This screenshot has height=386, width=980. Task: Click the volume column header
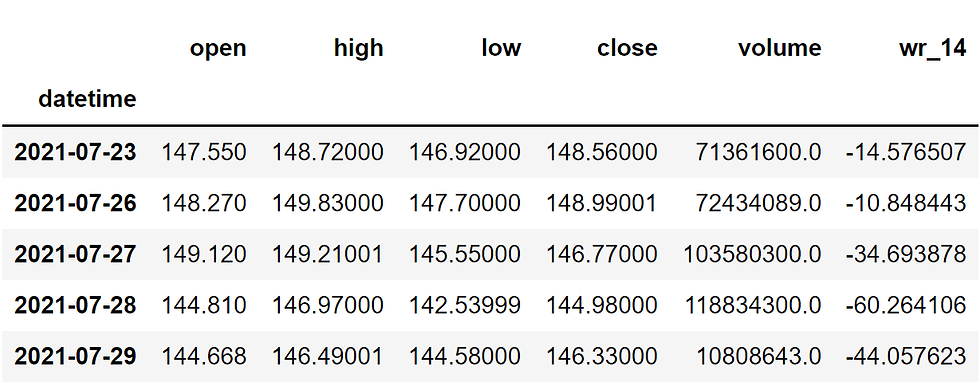click(779, 47)
